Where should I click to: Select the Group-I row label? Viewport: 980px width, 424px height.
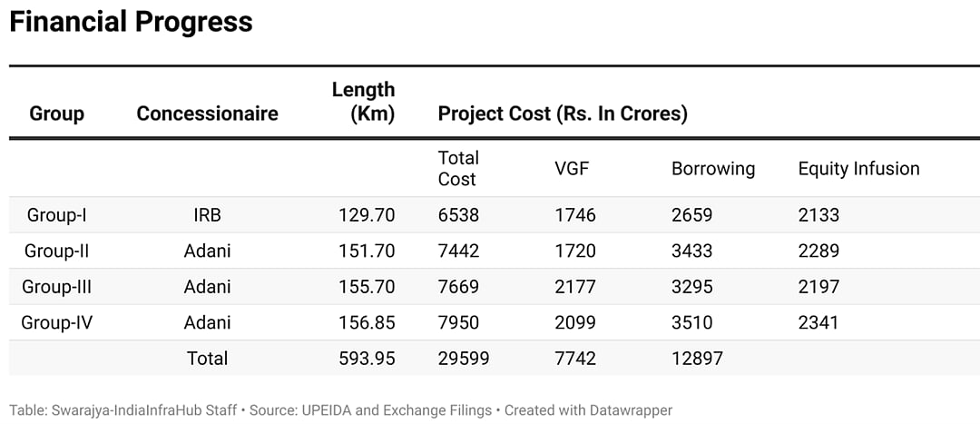click(56, 215)
